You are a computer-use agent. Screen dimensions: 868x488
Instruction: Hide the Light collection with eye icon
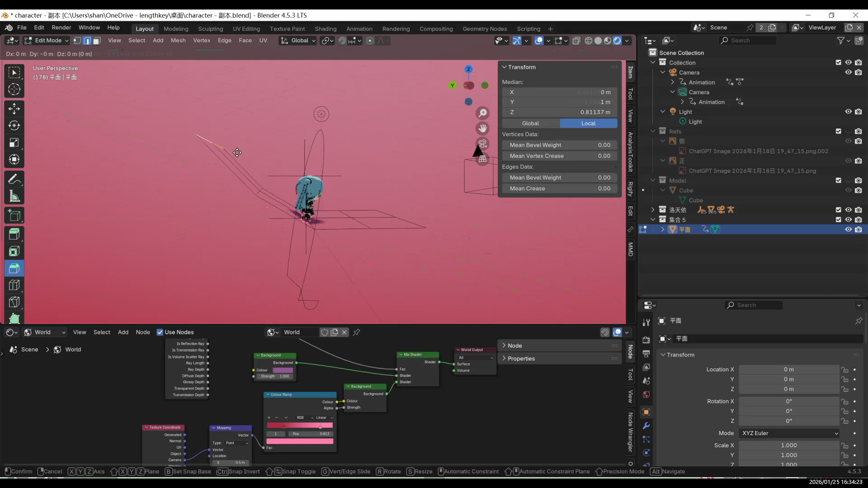[x=848, y=112]
